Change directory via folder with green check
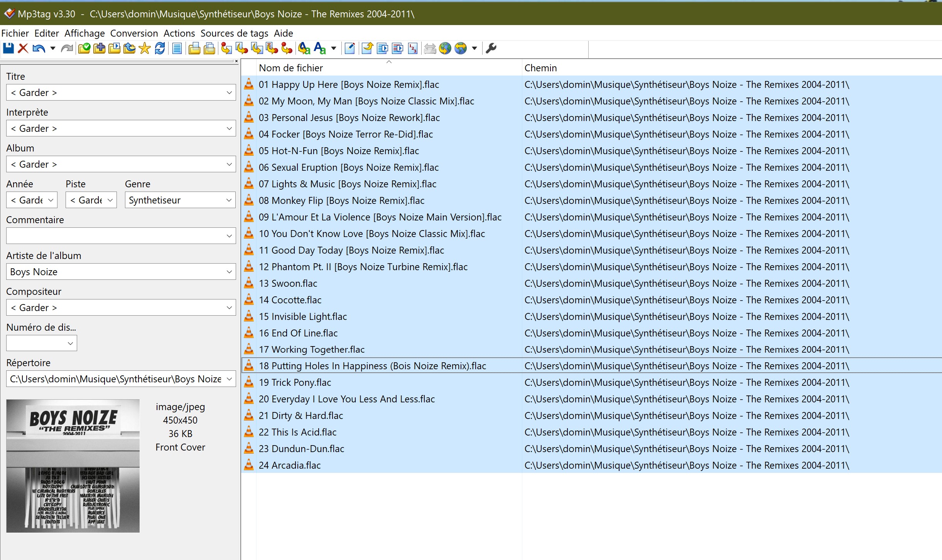 tap(84, 48)
